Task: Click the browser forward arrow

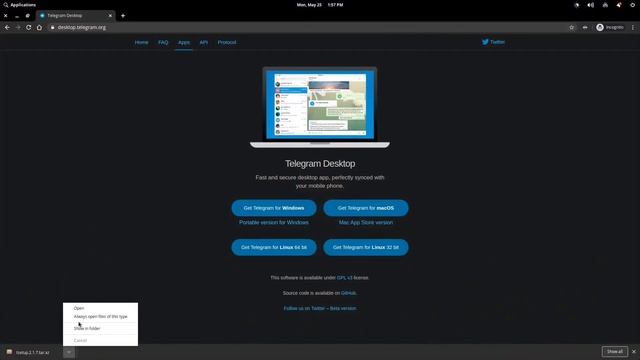Action: point(18,27)
